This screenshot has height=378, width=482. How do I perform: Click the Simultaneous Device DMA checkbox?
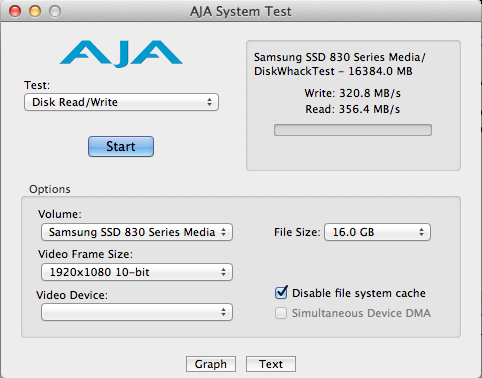pos(281,313)
